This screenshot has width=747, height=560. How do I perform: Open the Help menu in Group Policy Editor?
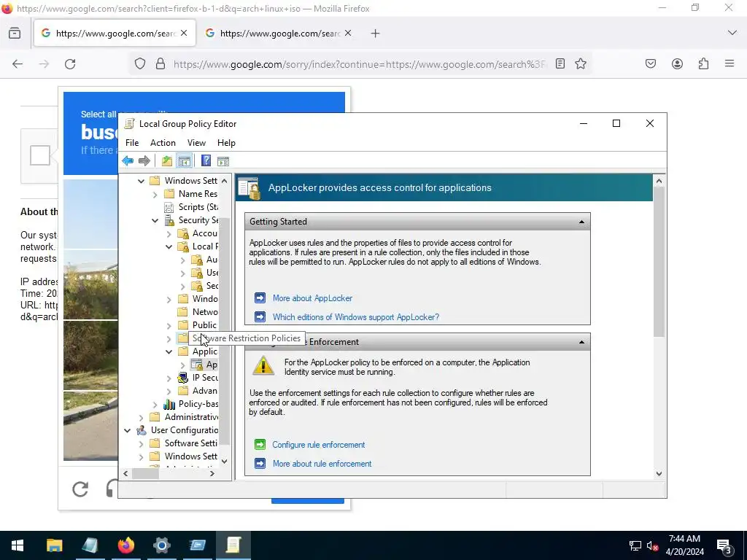226,143
